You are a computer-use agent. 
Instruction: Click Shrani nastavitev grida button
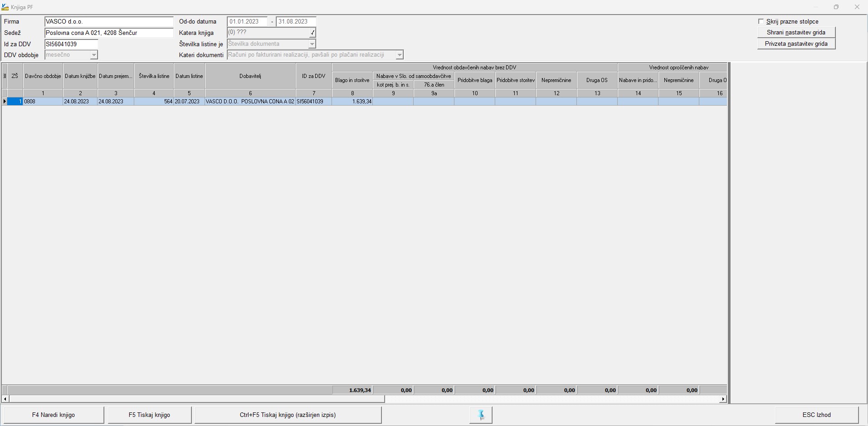coord(796,33)
